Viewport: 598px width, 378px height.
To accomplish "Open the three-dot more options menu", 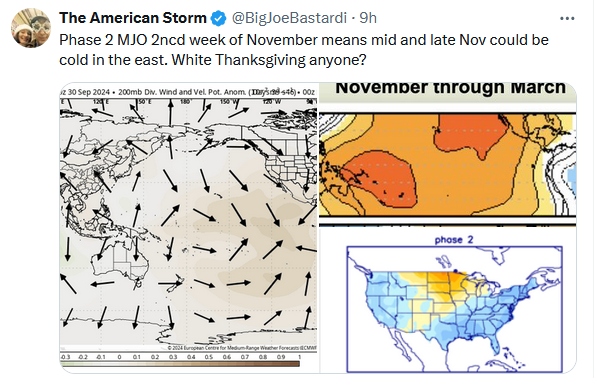I will tap(567, 18).
